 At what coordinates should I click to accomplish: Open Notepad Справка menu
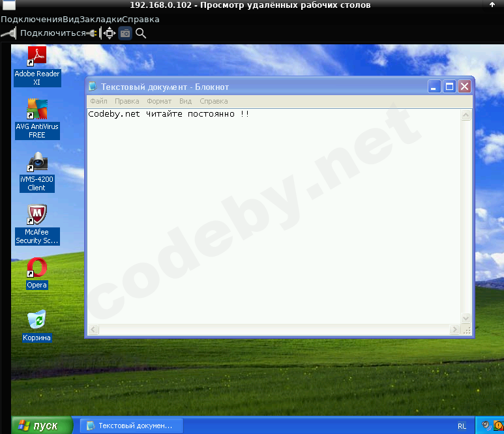coord(214,101)
